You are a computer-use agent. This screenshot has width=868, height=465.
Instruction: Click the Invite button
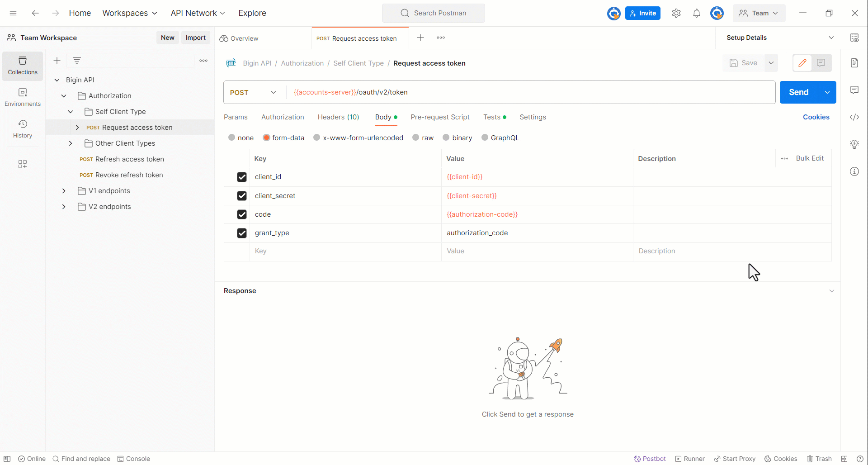pyautogui.click(x=642, y=13)
